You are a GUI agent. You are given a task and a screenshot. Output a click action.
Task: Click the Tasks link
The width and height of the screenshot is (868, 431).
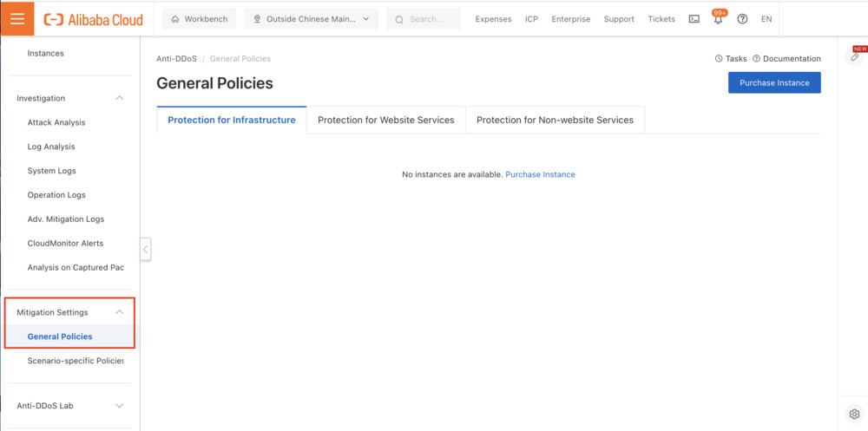tap(731, 59)
